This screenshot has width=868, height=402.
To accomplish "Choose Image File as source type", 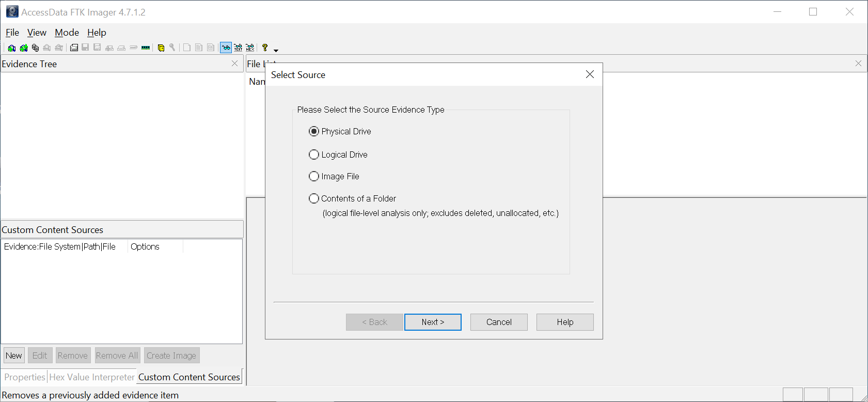I will click(314, 176).
